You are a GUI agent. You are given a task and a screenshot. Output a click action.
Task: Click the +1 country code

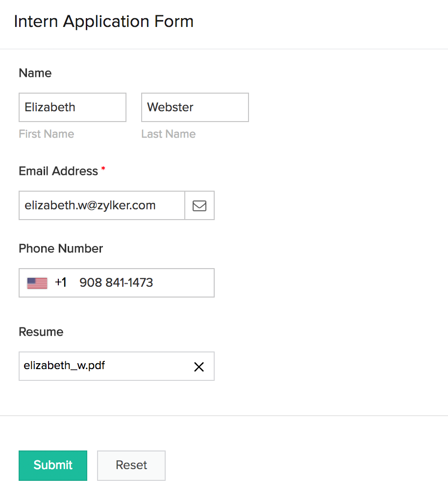61,283
